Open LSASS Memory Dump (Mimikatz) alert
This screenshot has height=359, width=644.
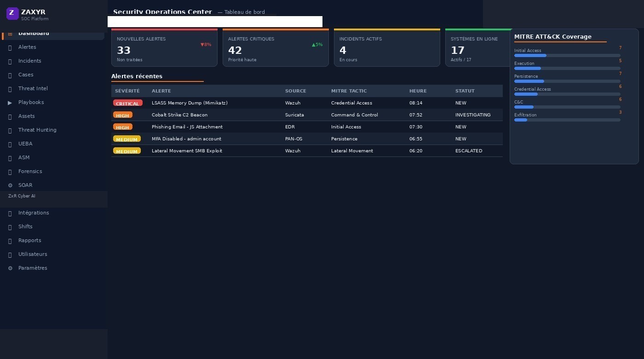coord(190,103)
